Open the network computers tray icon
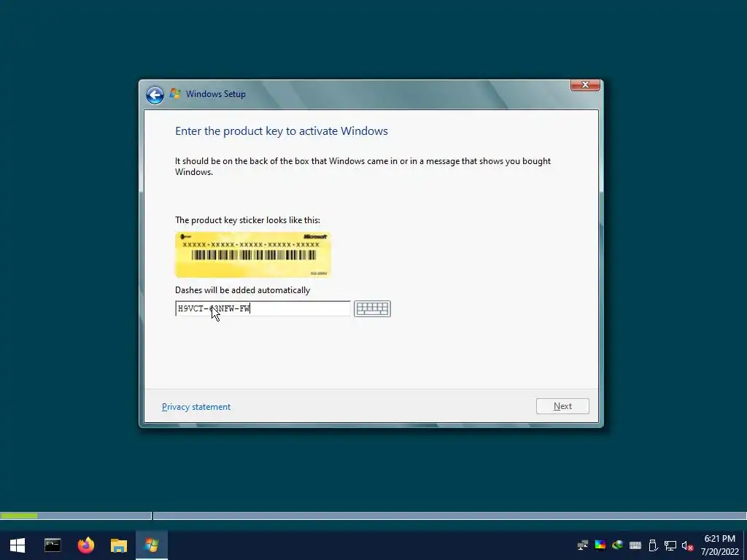This screenshot has width=747, height=560. coord(582,545)
